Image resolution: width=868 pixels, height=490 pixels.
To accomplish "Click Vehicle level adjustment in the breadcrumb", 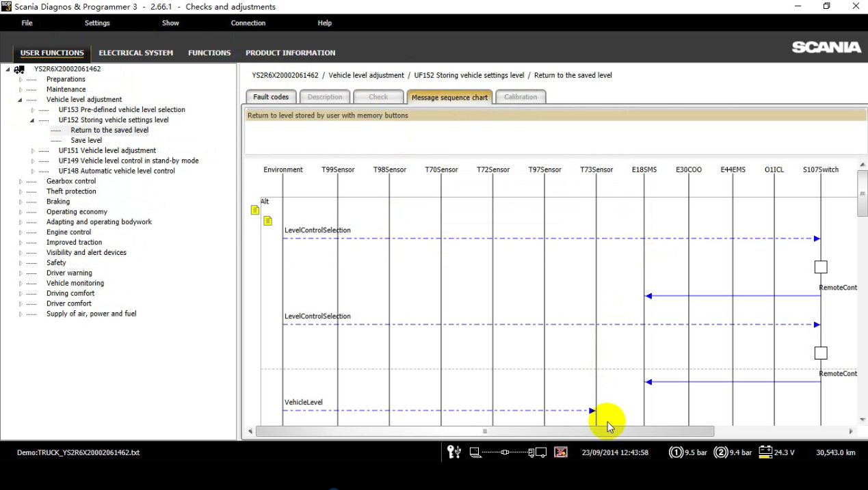I will (367, 75).
